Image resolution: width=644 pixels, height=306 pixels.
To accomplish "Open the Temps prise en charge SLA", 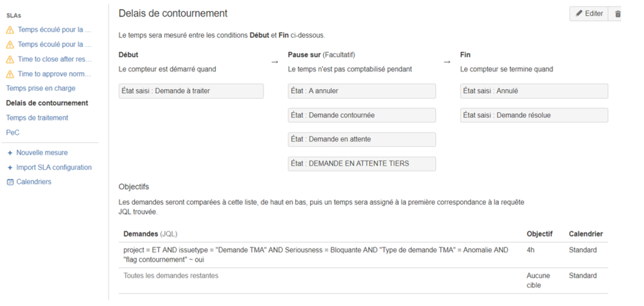I will coord(41,88).
